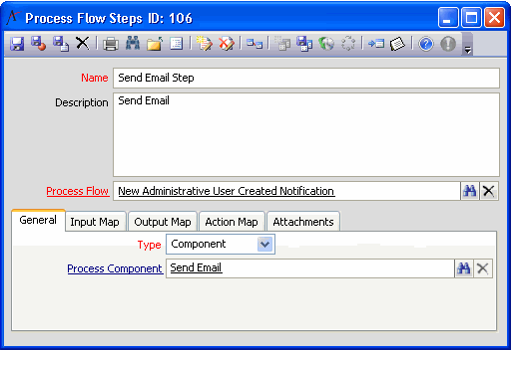The image size is (528, 365).
Task: Click the Find binoculars toolbar icon
Action: 133,44
